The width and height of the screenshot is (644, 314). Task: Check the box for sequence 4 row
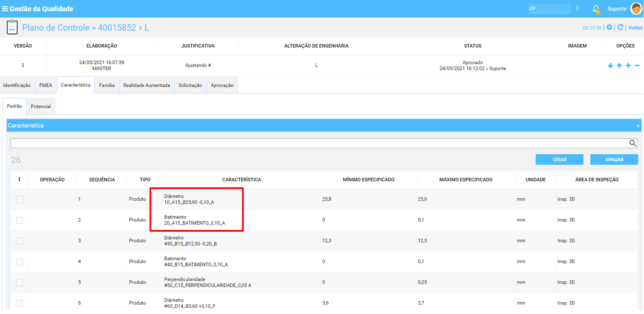[x=20, y=262]
